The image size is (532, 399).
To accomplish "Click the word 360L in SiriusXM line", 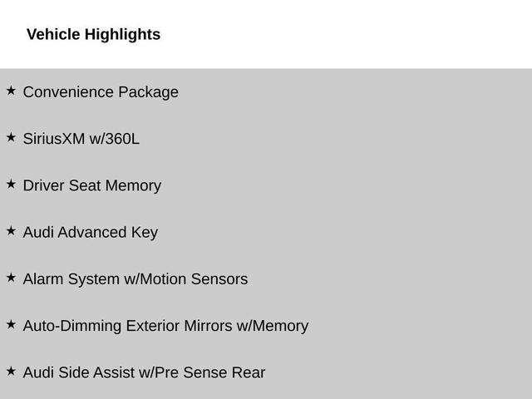I will tap(121, 139).
